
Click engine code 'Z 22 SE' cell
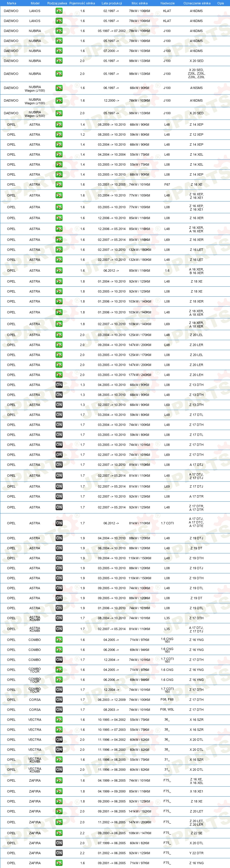(196, 833)
